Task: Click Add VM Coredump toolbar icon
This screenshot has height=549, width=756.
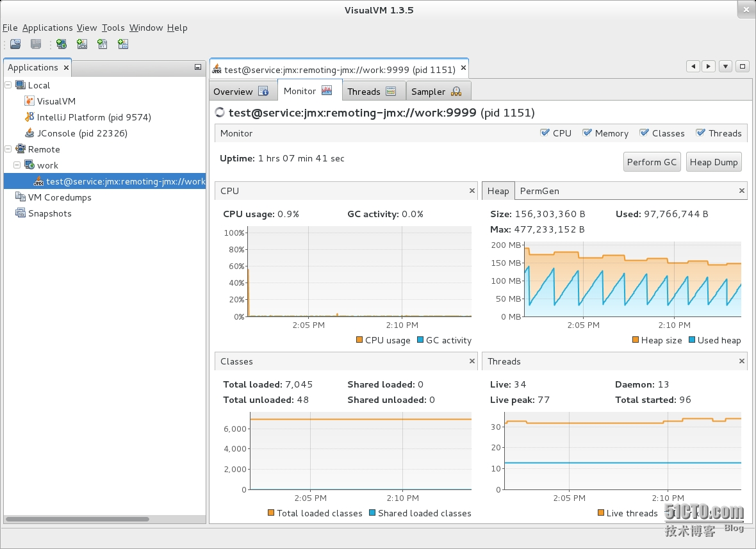Action: tap(103, 44)
